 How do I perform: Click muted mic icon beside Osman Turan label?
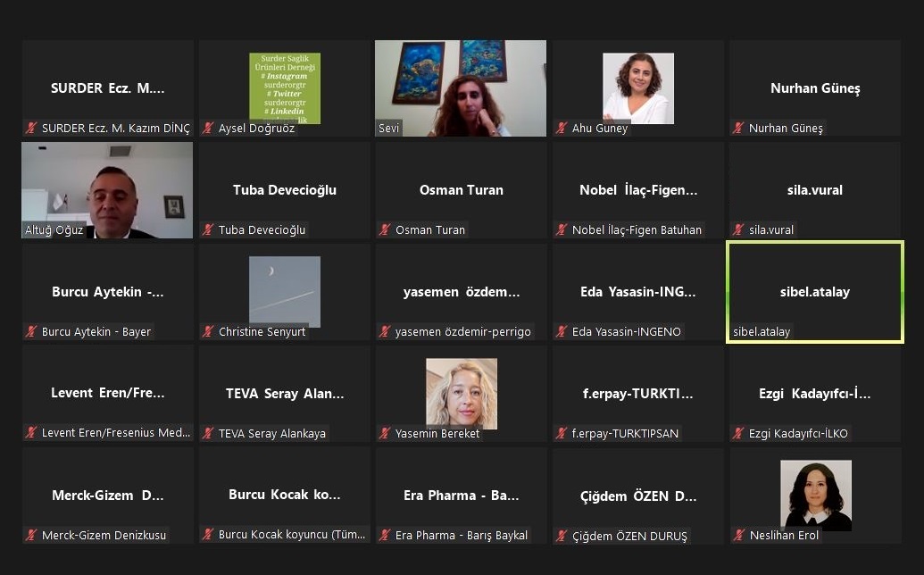point(385,230)
